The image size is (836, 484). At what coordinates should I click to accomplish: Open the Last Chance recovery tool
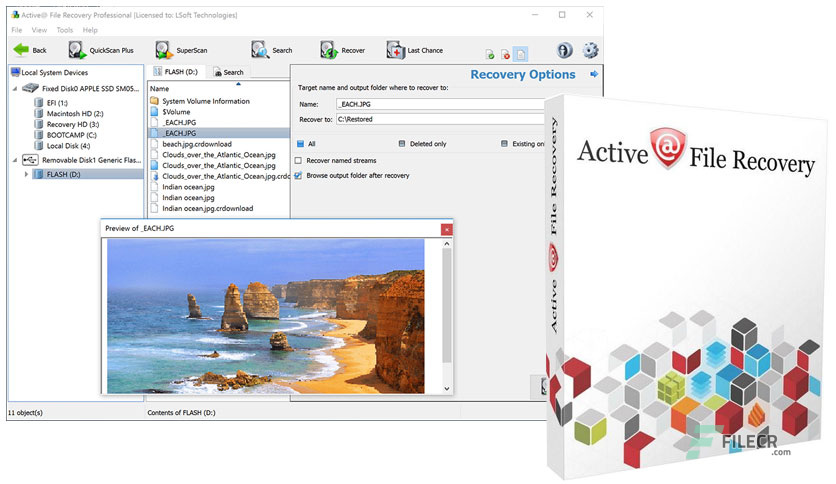pos(415,50)
